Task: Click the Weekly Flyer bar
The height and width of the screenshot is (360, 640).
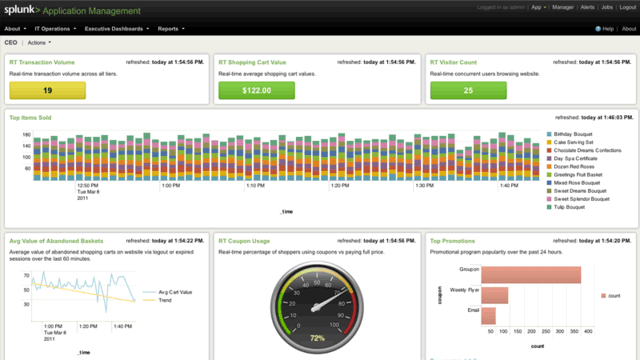Action: coord(495,295)
